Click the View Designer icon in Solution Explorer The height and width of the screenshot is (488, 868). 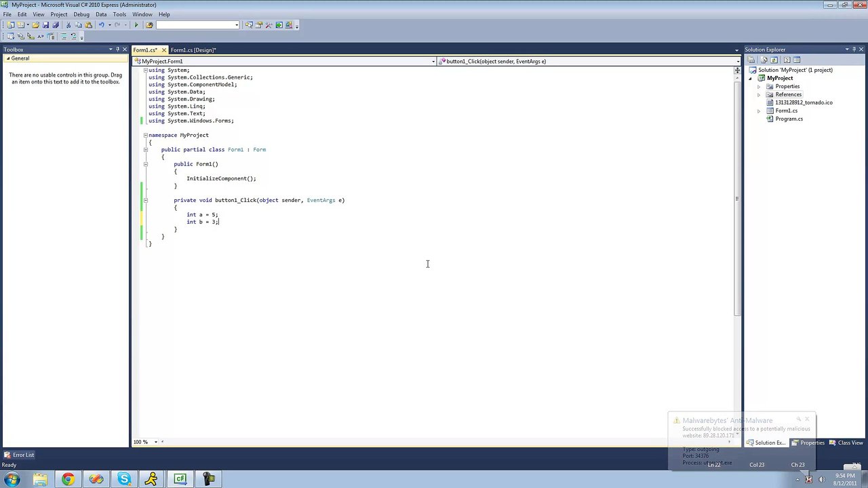(797, 60)
